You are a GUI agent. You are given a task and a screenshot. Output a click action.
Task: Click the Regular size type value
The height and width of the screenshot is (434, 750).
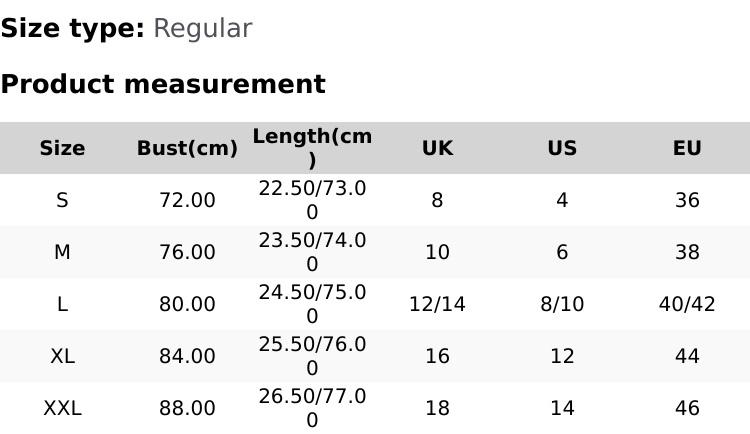click(202, 29)
